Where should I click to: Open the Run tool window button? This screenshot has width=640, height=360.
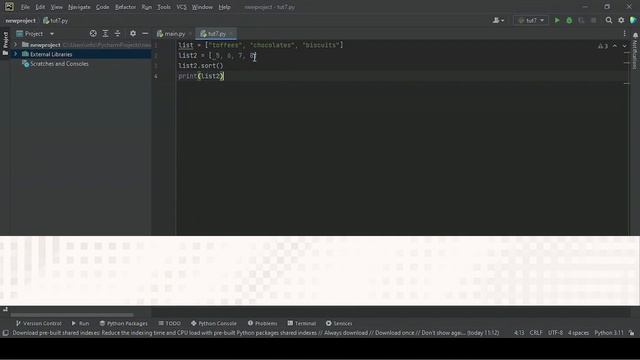tap(80, 323)
